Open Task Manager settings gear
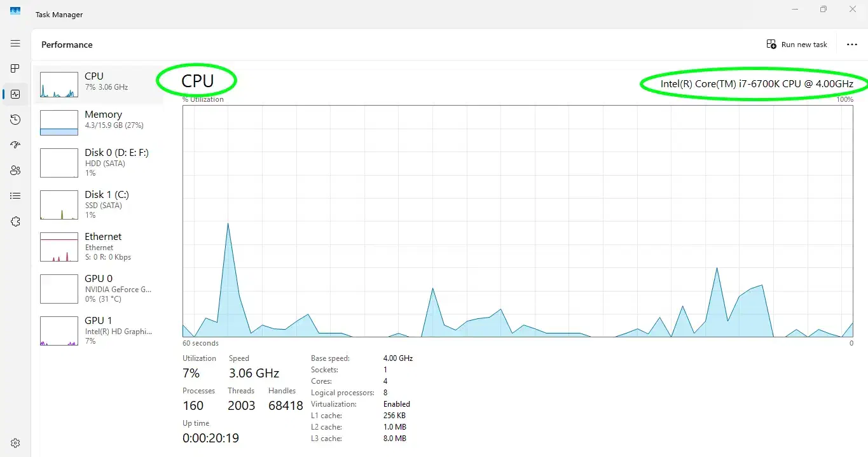This screenshot has width=868, height=457. 15,443
